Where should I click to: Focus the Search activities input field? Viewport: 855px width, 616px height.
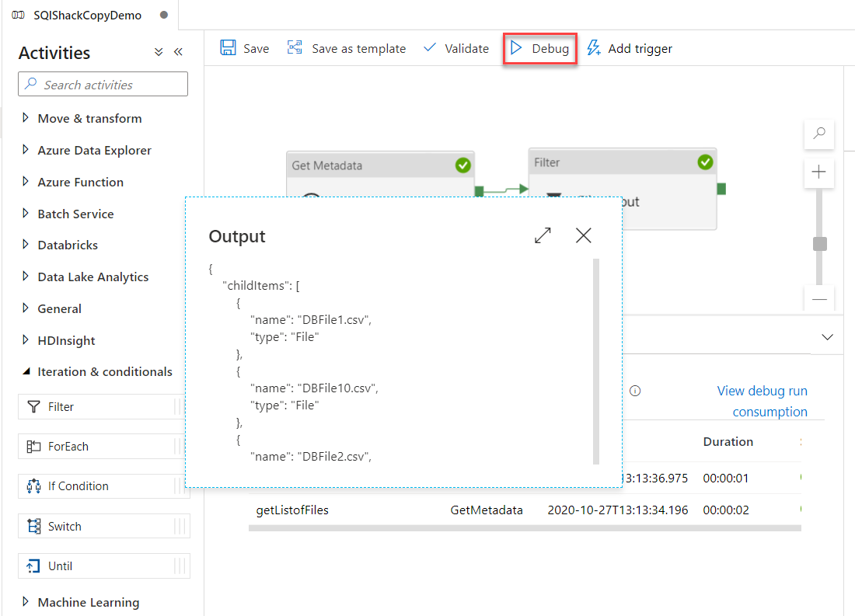point(103,85)
